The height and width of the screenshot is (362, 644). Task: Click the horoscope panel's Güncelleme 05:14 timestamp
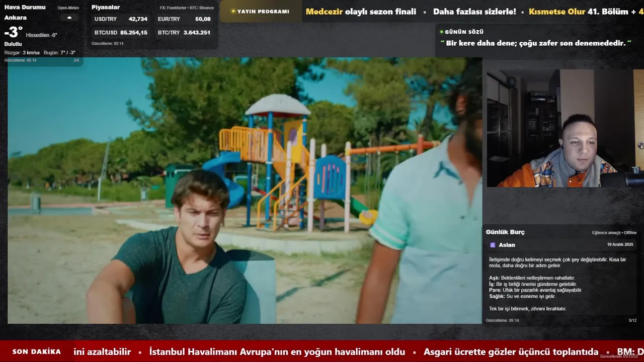click(502, 320)
